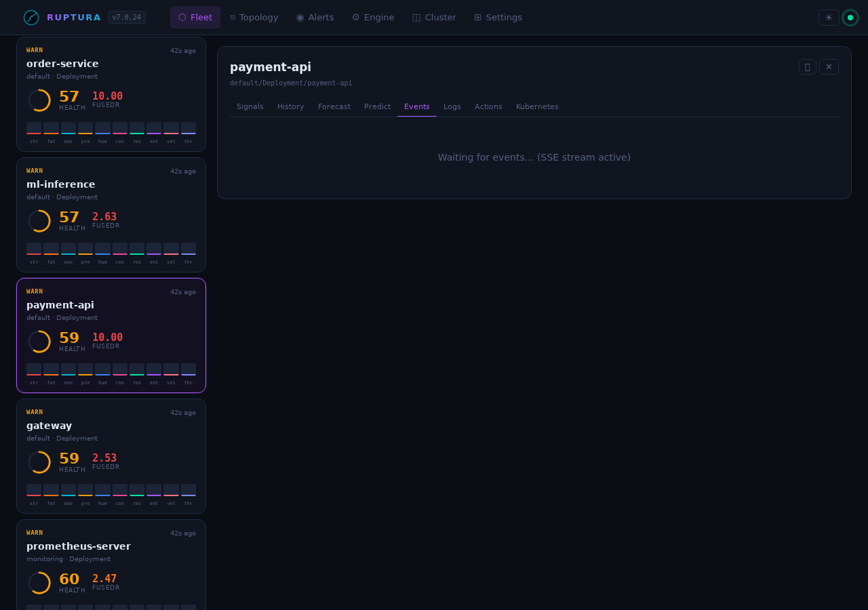This screenshot has width=868, height=610.
Task: Switch to the Kubernetes tab
Action: point(537,107)
